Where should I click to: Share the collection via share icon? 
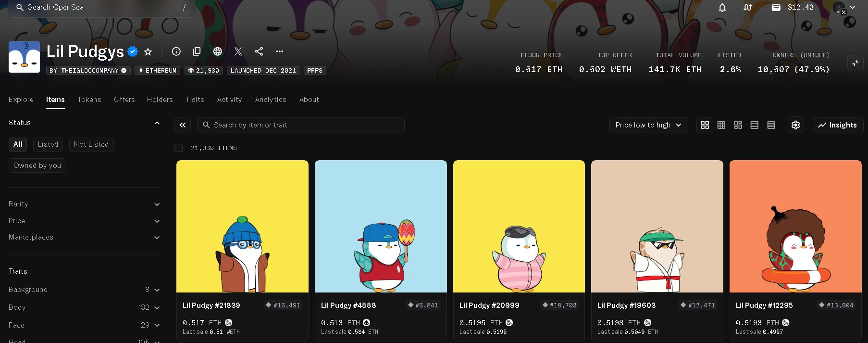(259, 51)
